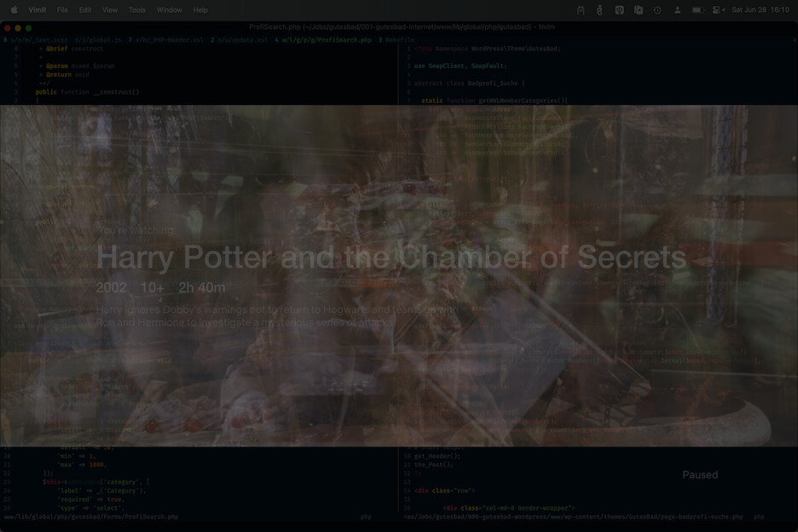Click the 'use SoapClient, SoapFault;' line
Screen dimensions: 798x532
pos(460,66)
